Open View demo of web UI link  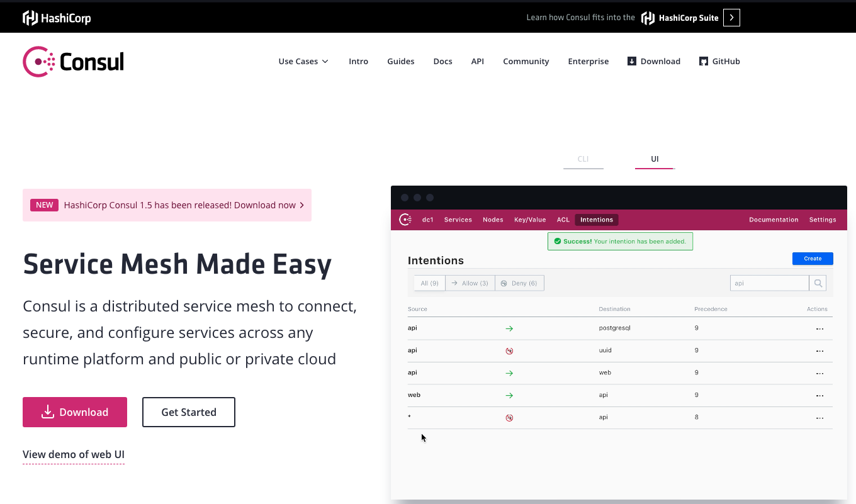click(x=74, y=455)
